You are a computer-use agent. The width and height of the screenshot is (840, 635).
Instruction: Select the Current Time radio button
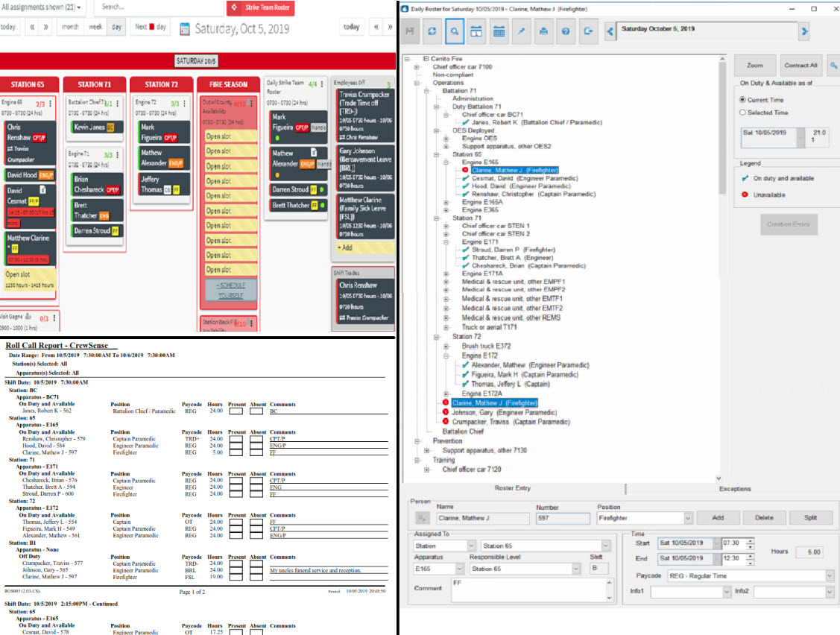coord(742,100)
